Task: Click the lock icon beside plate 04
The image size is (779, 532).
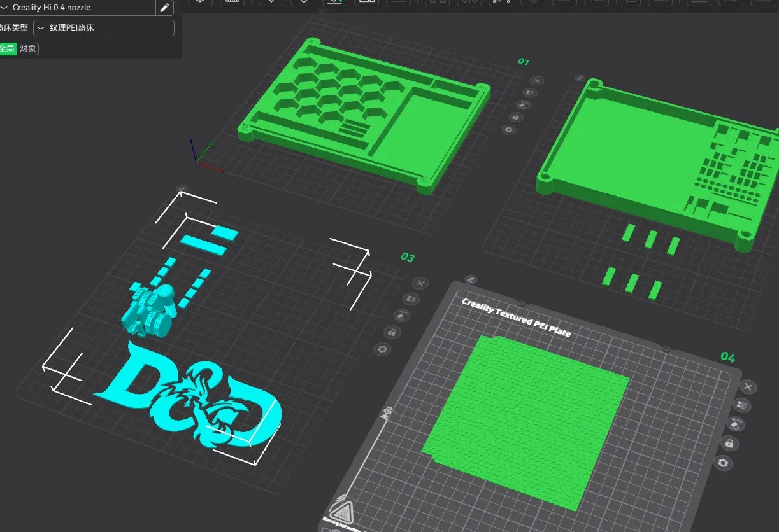Action: tap(729, 444)
